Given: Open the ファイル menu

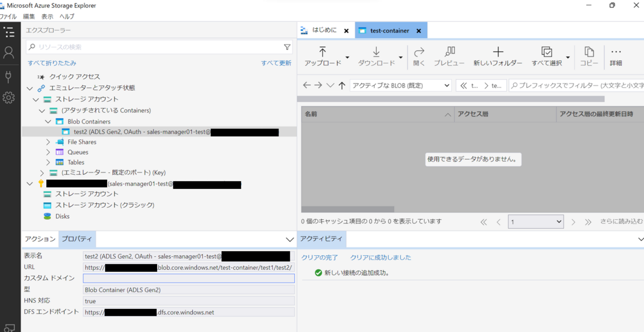Looking at the screenshot, I should (8, 17).
